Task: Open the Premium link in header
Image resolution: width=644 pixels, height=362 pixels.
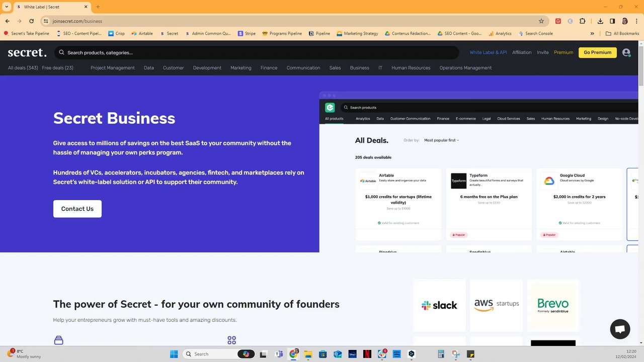Action: point(563,52)
